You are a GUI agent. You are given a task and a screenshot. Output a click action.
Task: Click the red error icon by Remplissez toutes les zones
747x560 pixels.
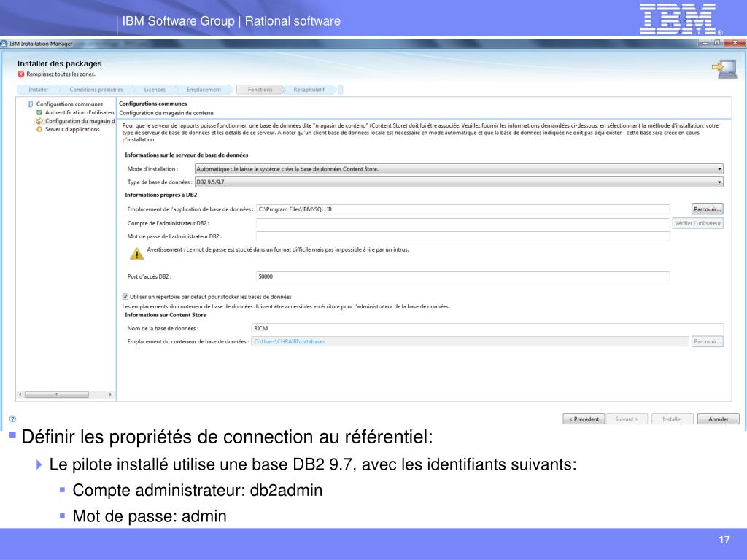[21, 74]
